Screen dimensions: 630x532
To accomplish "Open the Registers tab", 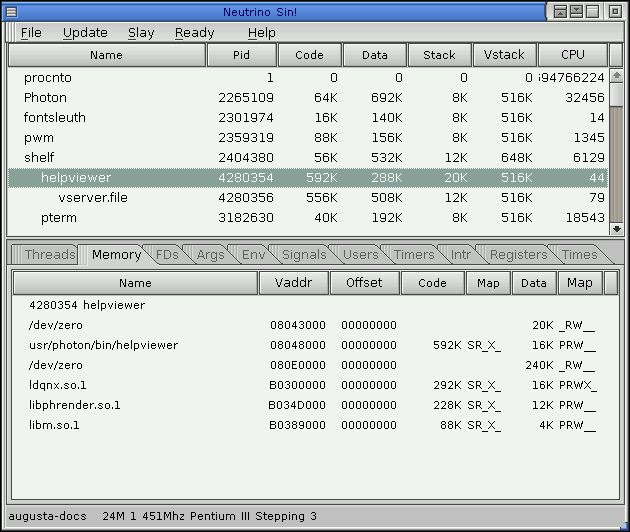I will click(x=518, y=255).
